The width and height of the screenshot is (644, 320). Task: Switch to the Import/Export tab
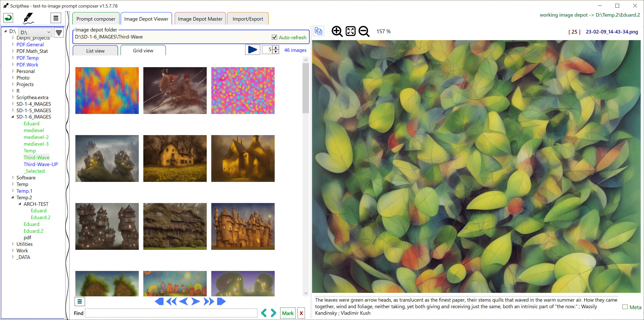(x=247, y=18)
